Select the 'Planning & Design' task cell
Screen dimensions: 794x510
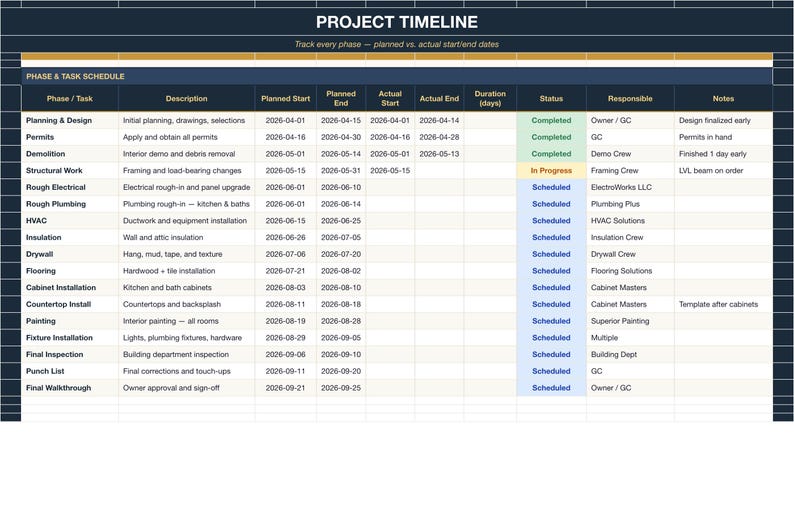pyautogui.click(x=70, y=120)
